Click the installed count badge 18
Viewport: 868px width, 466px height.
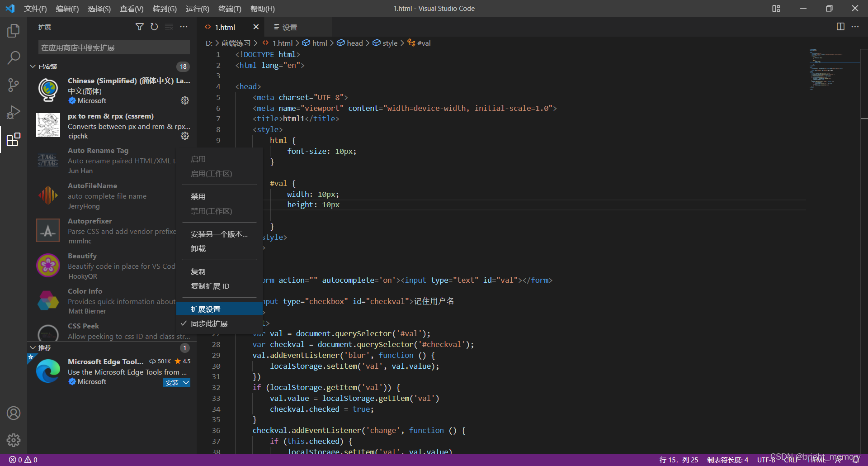click(183, 67)
